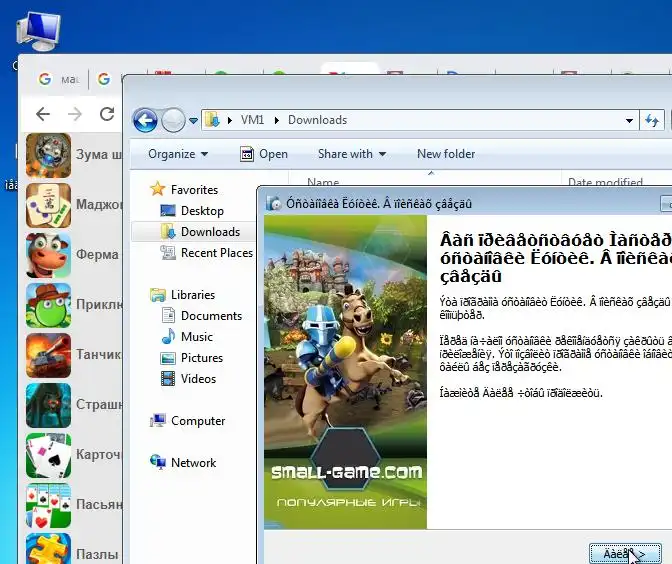672x564 pixels.
Task: Open the Share with menu
Action: [x=352, y=154]
